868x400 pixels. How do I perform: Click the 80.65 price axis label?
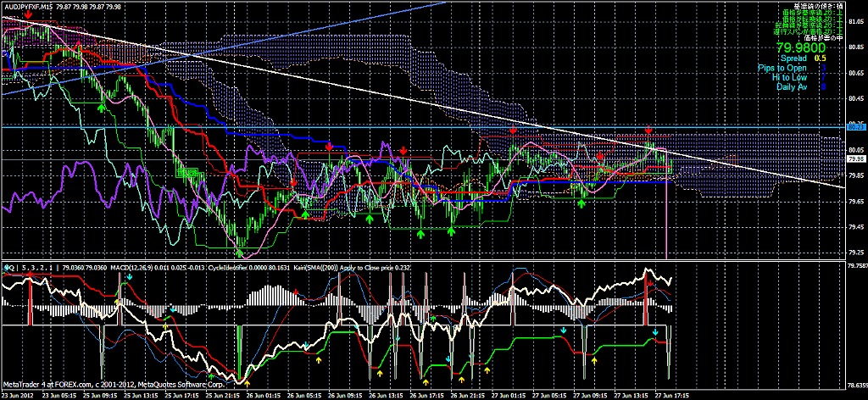coord(854,73)
